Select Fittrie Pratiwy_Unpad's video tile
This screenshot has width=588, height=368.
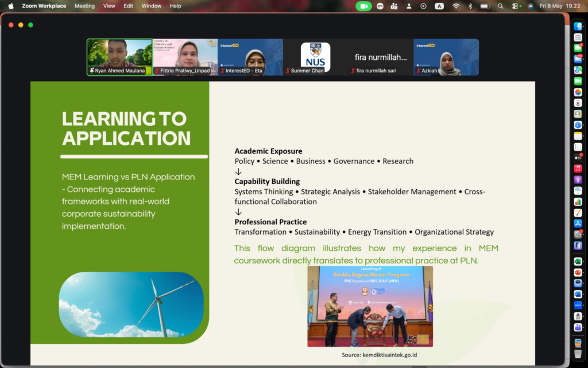pos(185,57)
